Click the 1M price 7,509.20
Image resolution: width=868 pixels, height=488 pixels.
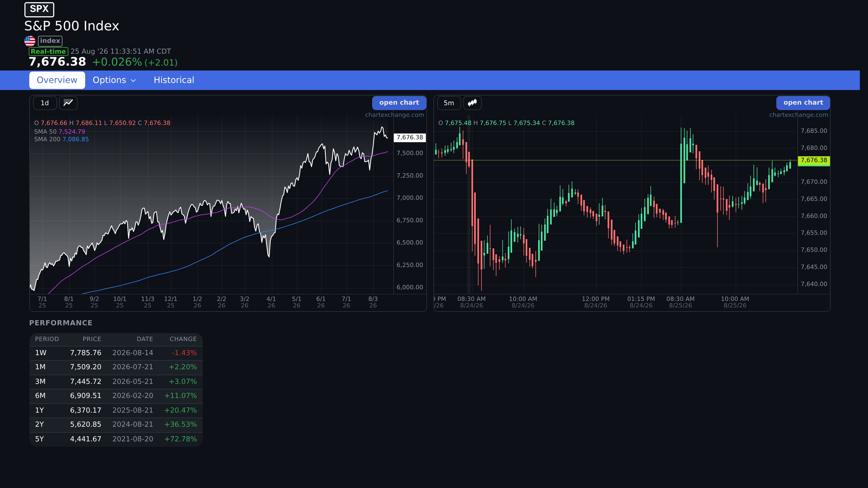coord(86,367)
